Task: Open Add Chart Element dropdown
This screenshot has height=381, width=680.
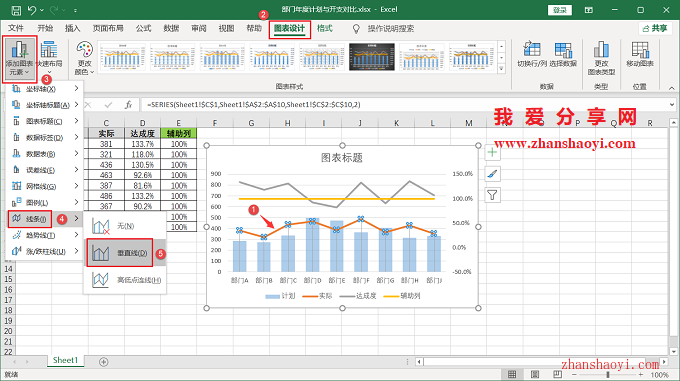Action: tap(20, 59)
